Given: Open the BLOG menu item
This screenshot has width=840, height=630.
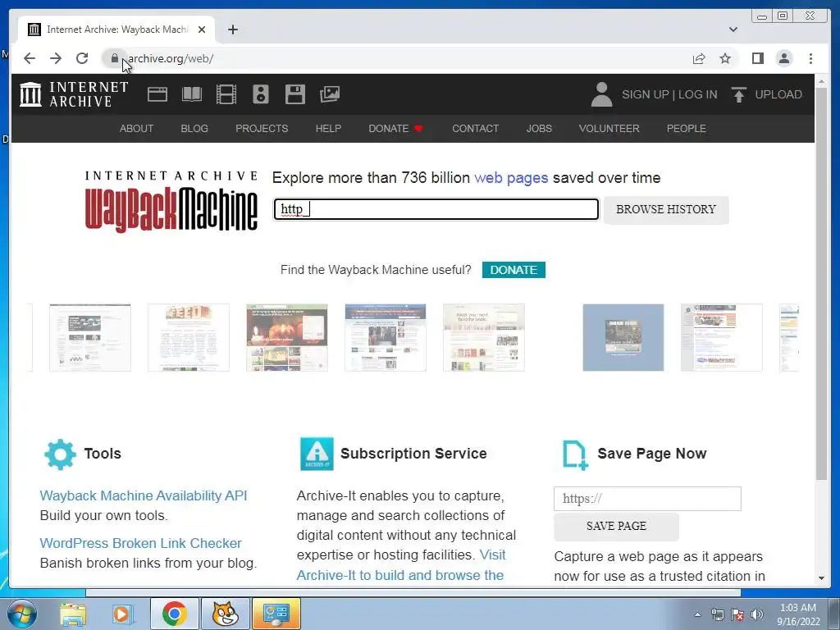Looking at the screenshot, I should pyautogui.click(x=194, y=129).
